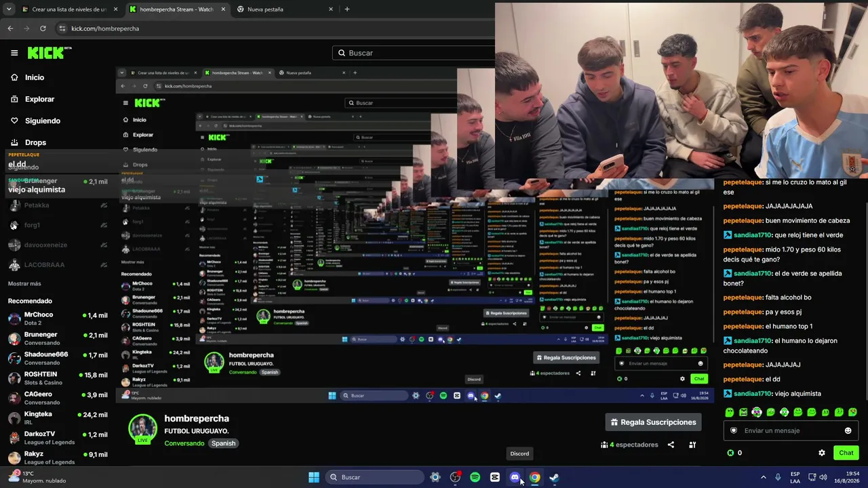868x488 pixels.
Task: Insert the first emote in the chat emote row
Action: click(x=730, y=412)
